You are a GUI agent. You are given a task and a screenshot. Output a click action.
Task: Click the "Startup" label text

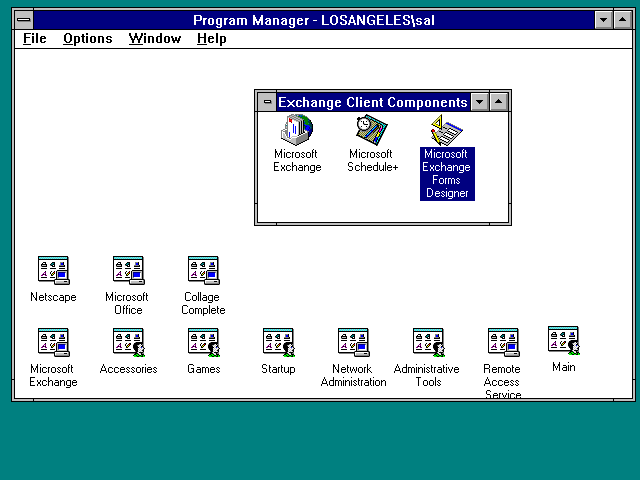coord(278,369)
